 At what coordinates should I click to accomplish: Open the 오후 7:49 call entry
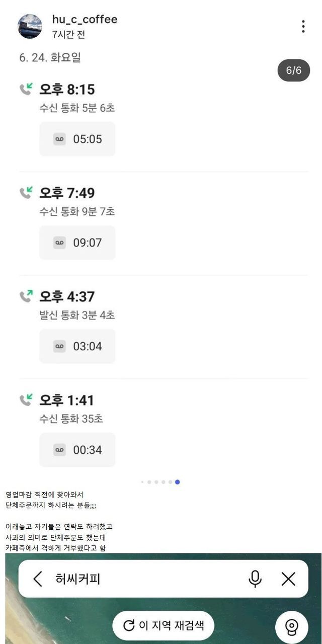tap(67, 193)
